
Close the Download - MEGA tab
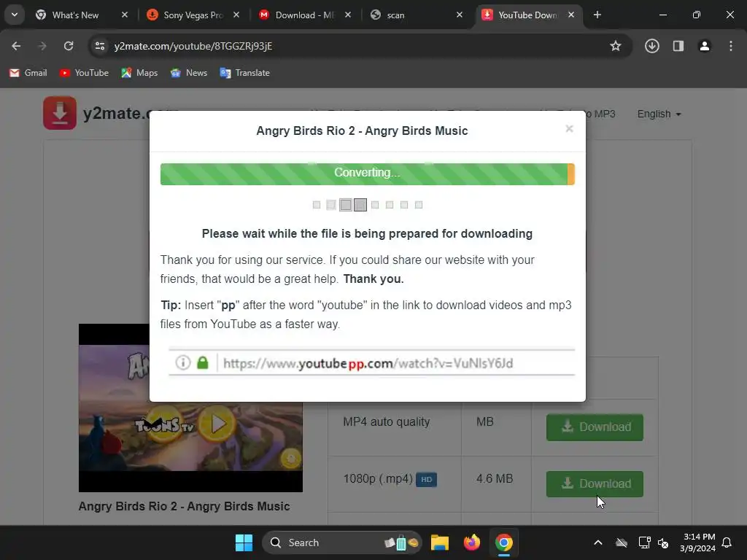pos(348,15)
